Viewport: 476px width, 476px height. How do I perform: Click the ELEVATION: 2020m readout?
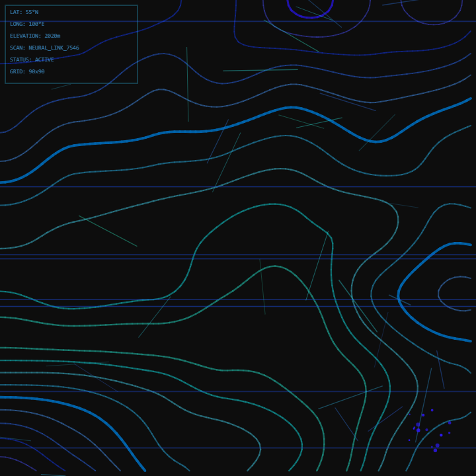click(34, 36)
